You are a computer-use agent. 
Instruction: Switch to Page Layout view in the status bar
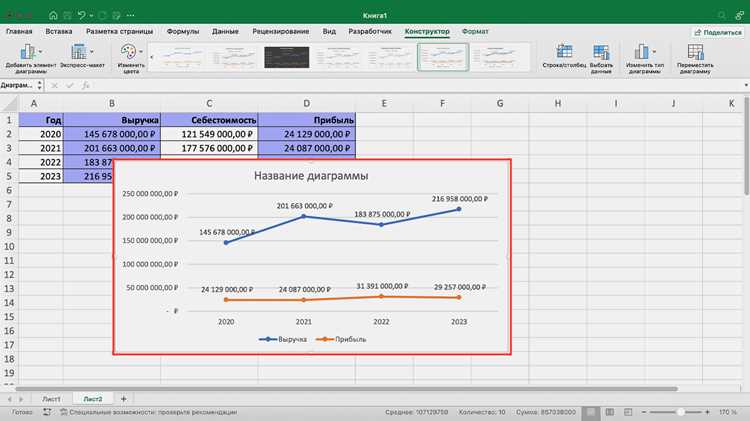(x=609, y=412)
